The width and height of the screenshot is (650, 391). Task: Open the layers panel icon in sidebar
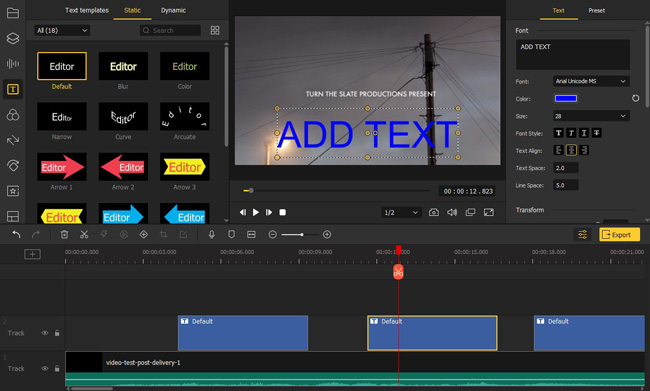pyautogui.click(x=13, y=38)
